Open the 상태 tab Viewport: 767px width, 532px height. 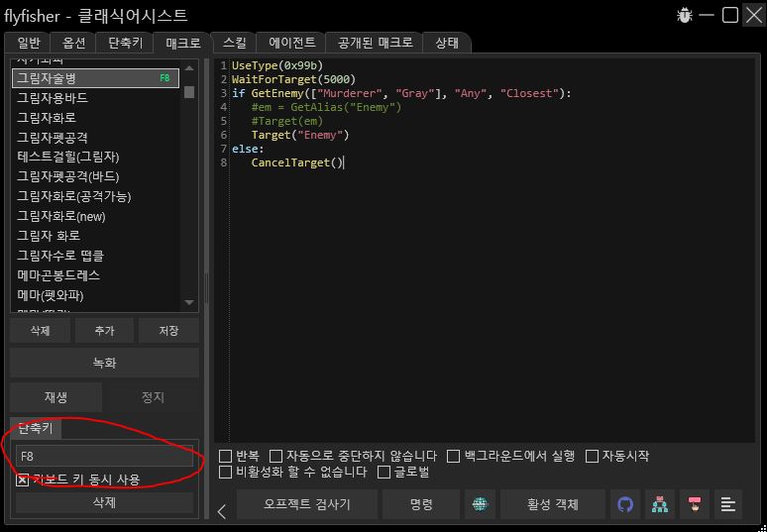point(447,43)
